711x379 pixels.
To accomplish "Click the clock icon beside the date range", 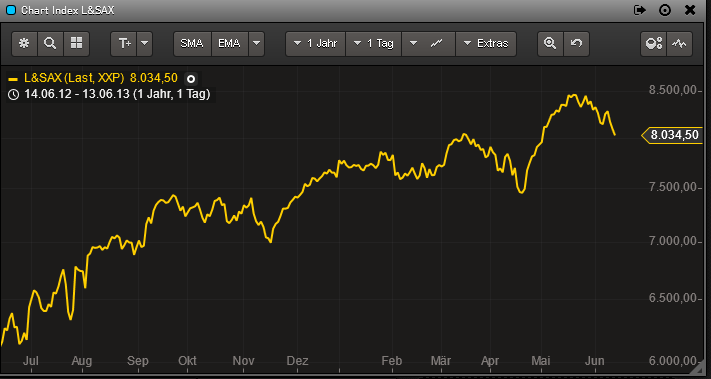I will tap(14, 94).
